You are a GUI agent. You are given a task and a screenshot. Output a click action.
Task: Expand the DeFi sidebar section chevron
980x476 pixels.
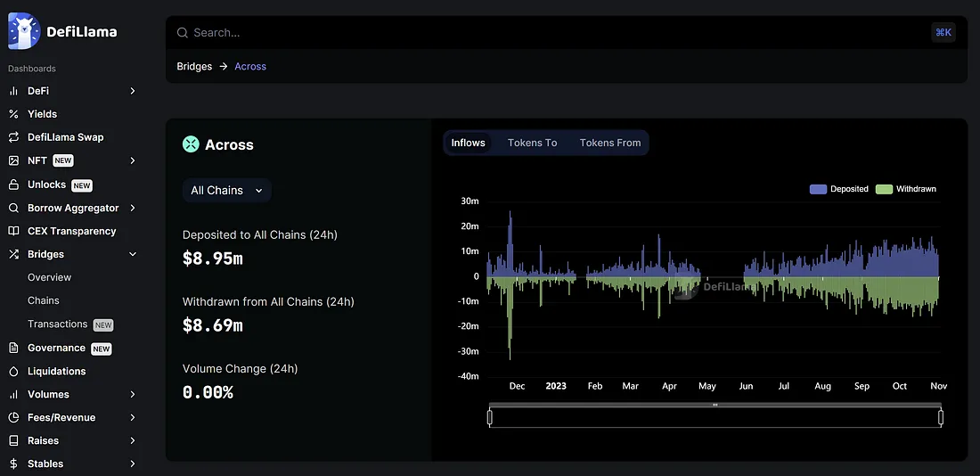pos(133,91)
